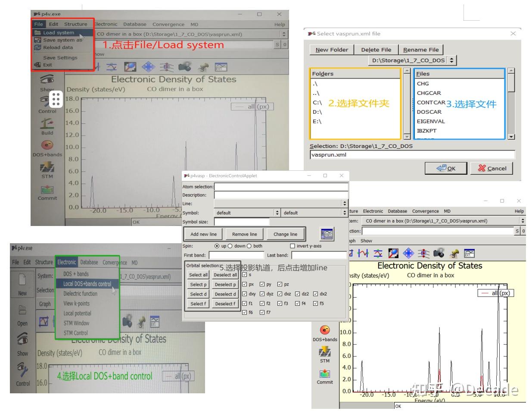Expand the first Symbol default dropdown

[277, 213]
